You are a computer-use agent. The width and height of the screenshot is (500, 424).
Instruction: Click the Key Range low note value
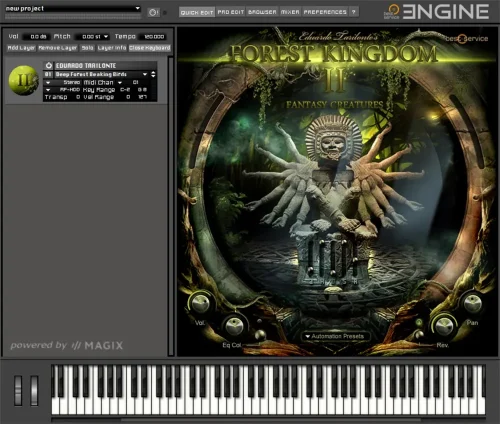(x=125, y=90)
